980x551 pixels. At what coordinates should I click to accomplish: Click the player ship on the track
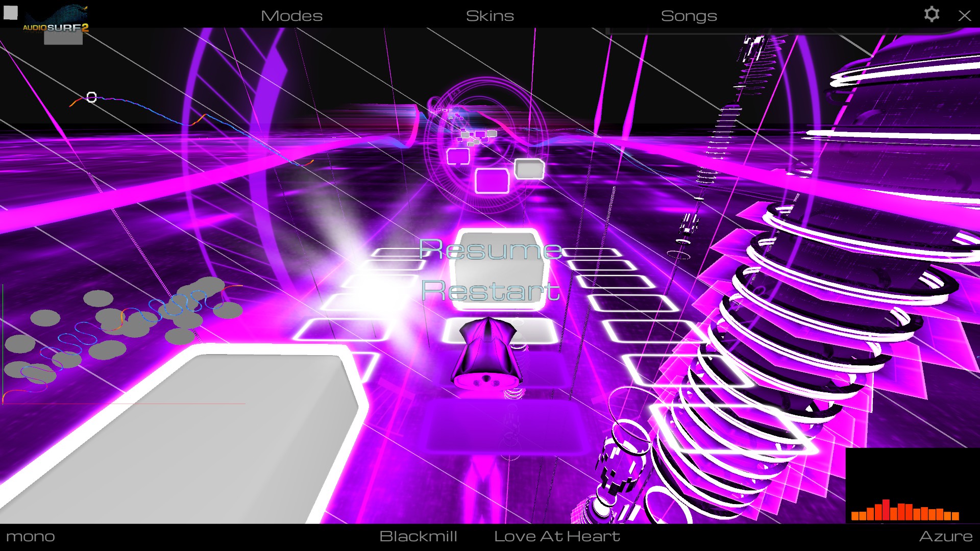click(486, 355)
